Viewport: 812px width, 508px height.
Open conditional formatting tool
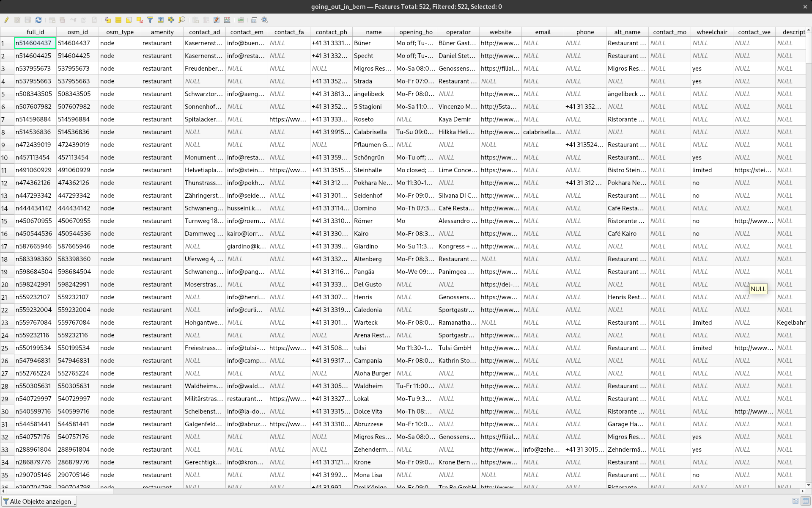(241, 20)
